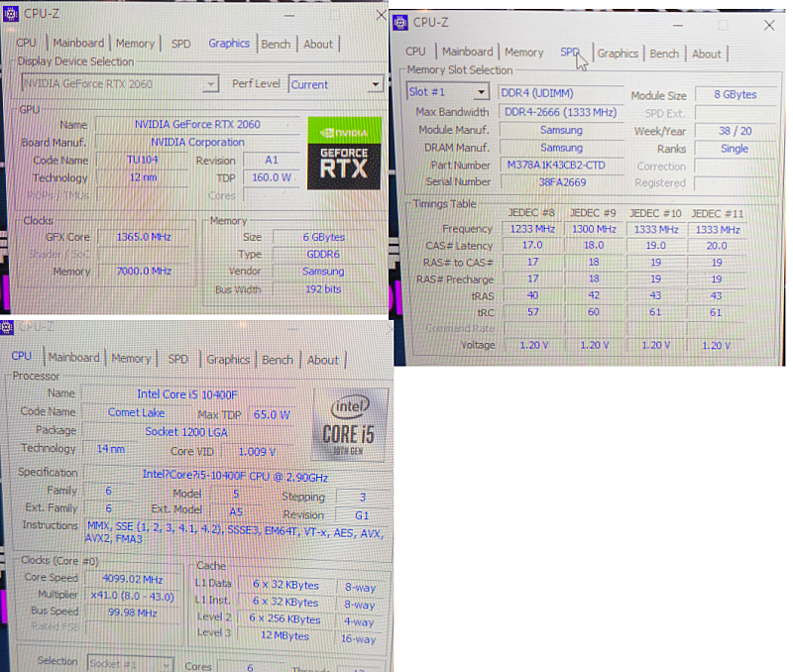Click the Serial Number value 38FA2669
The width and height of the screenshot is (793, 672).
(561, 182)
